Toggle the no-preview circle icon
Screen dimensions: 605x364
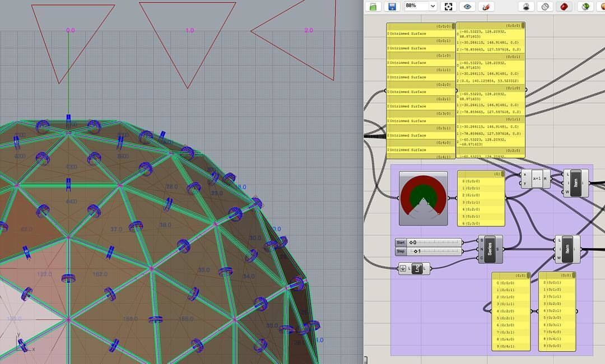(x=545, y=7)
